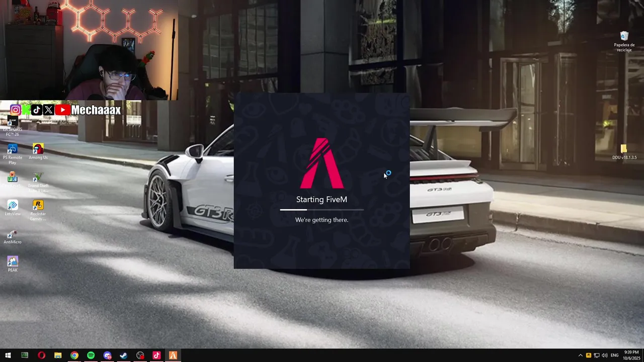
Task: Click the FiveM loading progress bar
Action: click(322, 210)
